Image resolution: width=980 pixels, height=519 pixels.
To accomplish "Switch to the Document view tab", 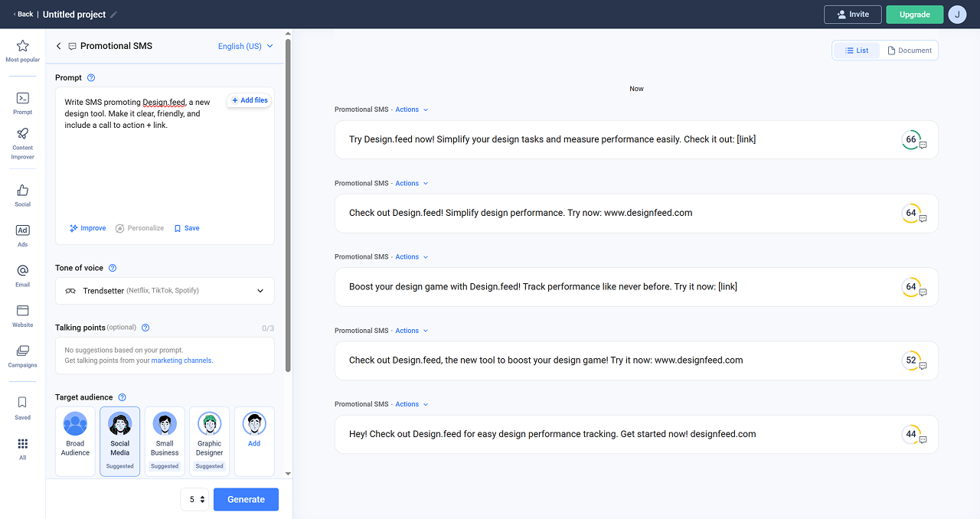I will coord(909,51).
